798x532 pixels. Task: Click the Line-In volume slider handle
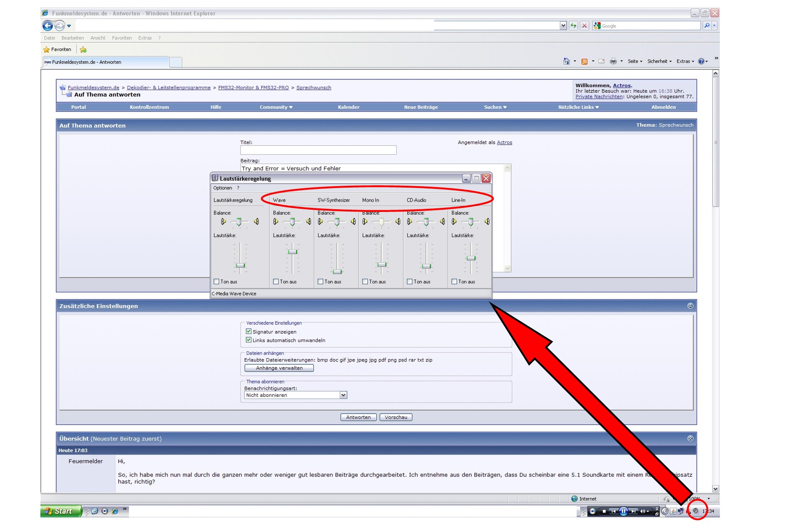point(471,258)
